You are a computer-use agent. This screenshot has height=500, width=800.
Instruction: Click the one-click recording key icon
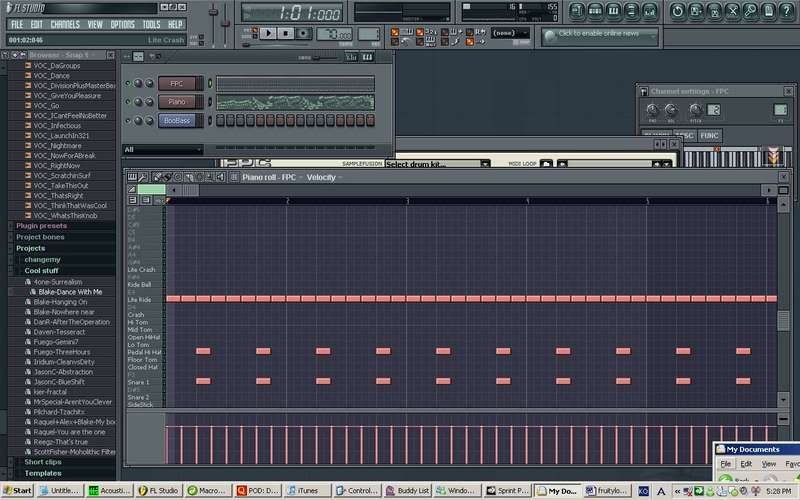pyautogui.click(x=751, y=11)
